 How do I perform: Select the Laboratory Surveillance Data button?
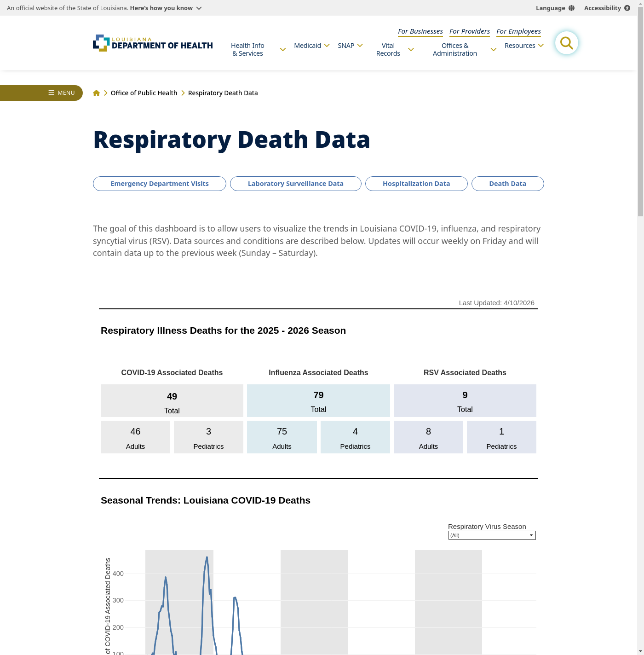point(295,184)
